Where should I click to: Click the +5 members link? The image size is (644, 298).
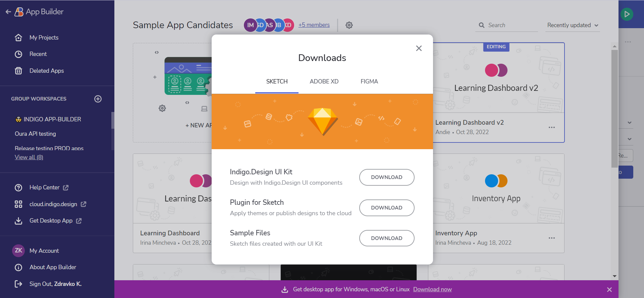[314, 25]
